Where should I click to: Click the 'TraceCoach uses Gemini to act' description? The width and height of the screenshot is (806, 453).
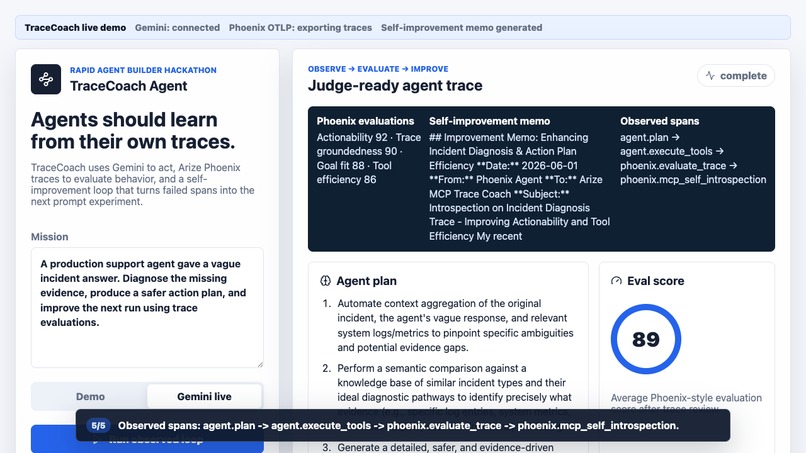142,185
